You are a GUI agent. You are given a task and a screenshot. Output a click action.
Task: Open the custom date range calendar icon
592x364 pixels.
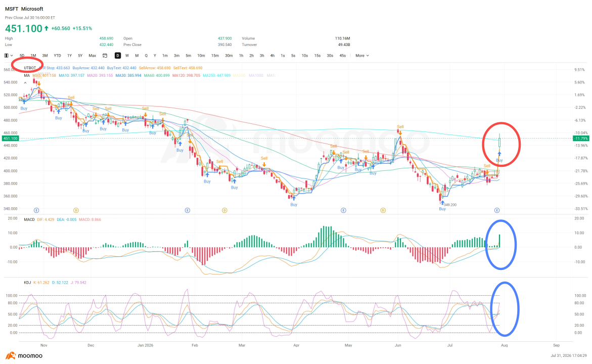tap(105, 56)
